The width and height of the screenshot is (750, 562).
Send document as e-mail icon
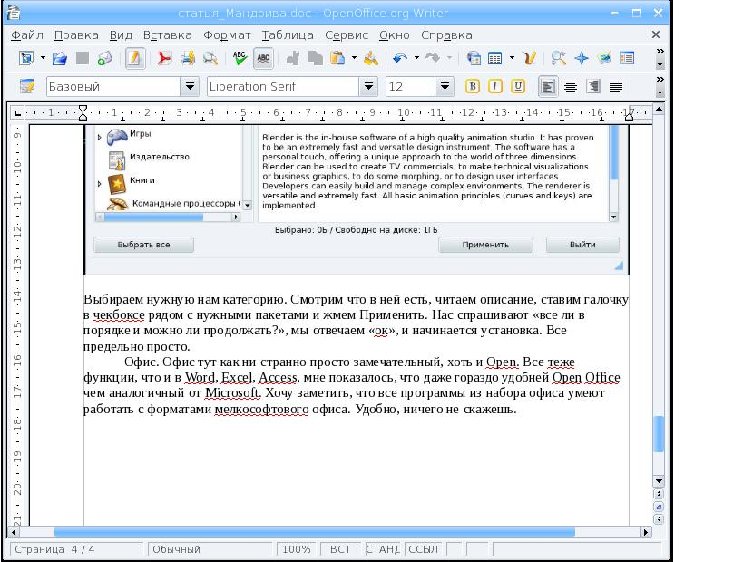click(105, 58)
